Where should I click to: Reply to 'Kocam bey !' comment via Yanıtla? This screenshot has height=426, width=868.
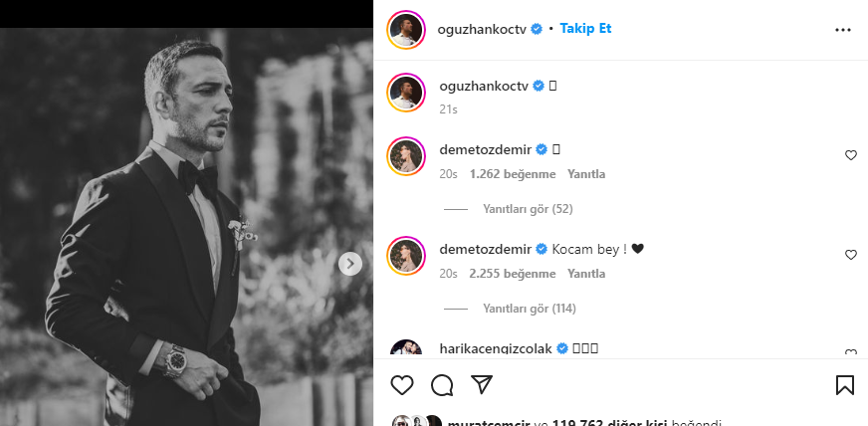coord(586,274)
